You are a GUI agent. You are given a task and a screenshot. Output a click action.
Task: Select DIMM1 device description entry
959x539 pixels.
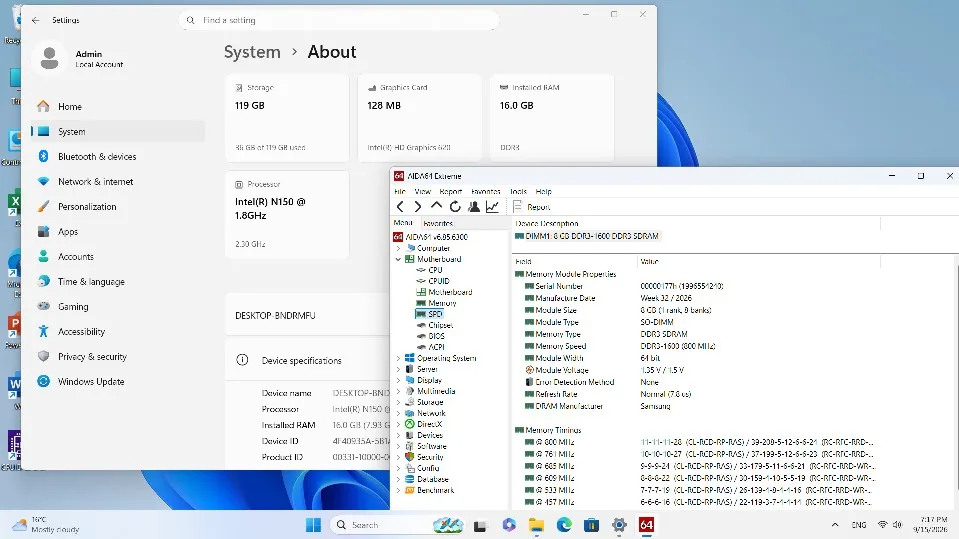click(x=587, y=236)
